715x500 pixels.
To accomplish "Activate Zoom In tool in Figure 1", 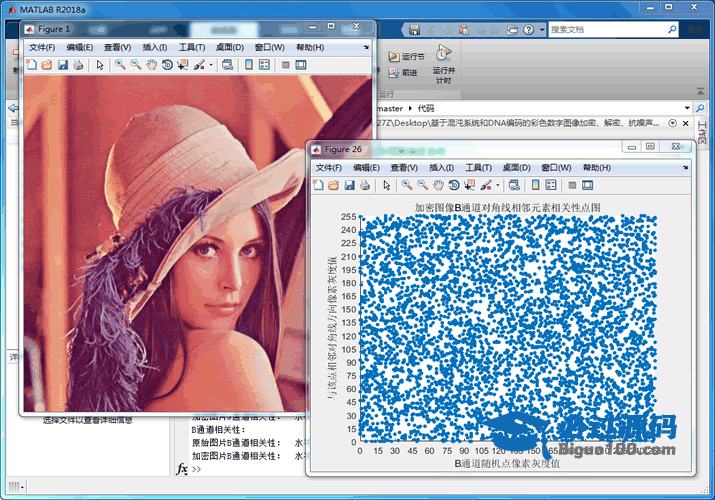I will 120,65.
